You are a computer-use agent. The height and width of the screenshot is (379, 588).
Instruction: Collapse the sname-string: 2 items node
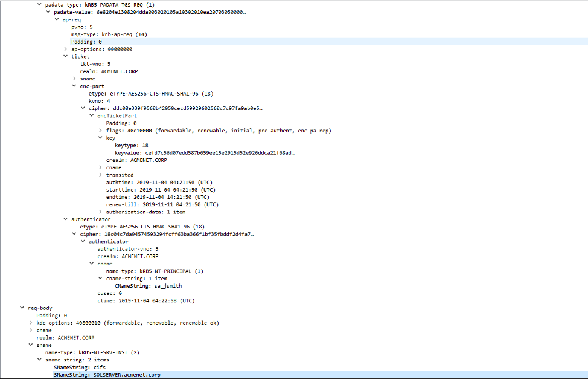[x=40, y=360]
